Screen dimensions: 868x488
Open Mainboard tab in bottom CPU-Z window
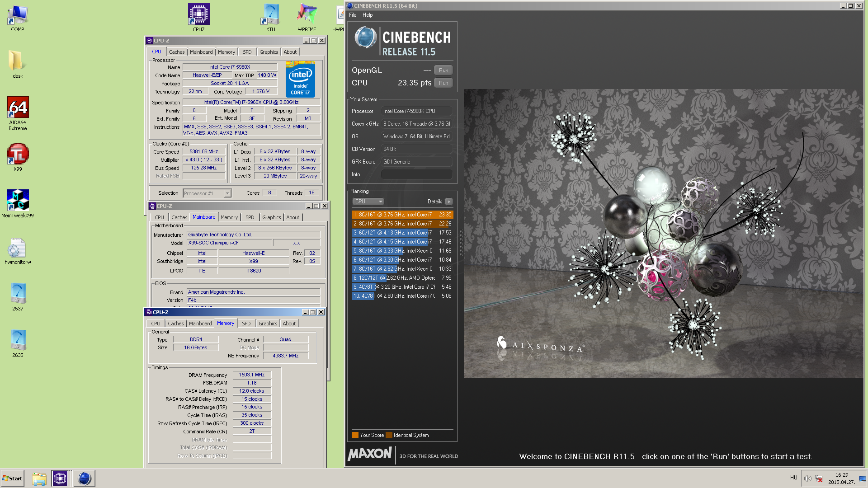[200, 324]
